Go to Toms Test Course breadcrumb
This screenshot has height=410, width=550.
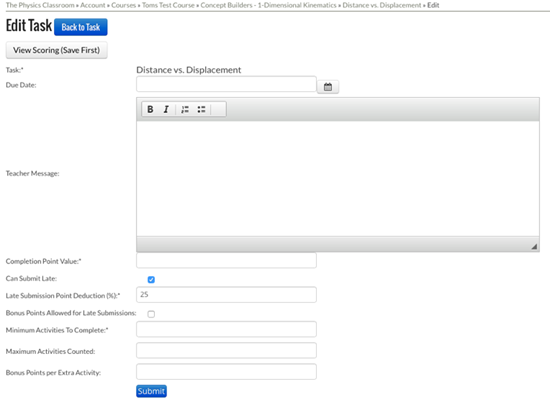click(x=168, y=5)
